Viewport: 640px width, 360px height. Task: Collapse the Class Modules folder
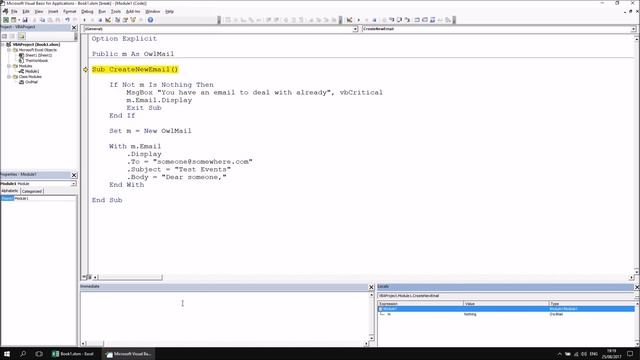pyautogui.click(x=9, y=76)
